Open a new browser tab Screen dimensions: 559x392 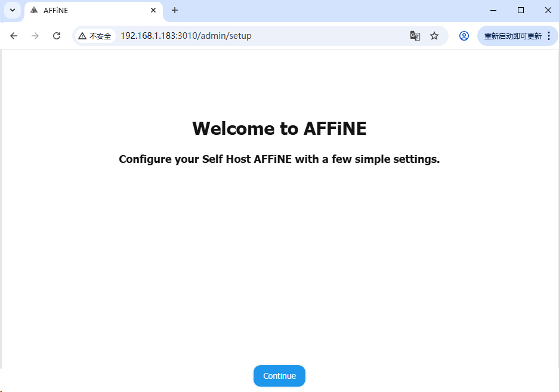pos(175,10)
